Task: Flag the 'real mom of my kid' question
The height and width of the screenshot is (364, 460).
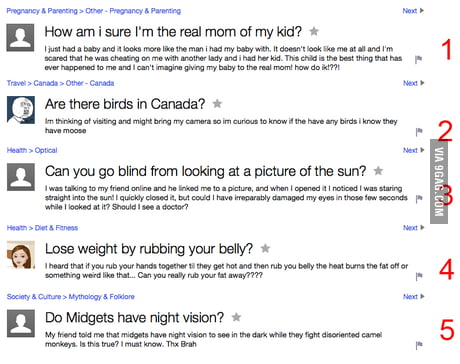Action: tap(418, 59)
